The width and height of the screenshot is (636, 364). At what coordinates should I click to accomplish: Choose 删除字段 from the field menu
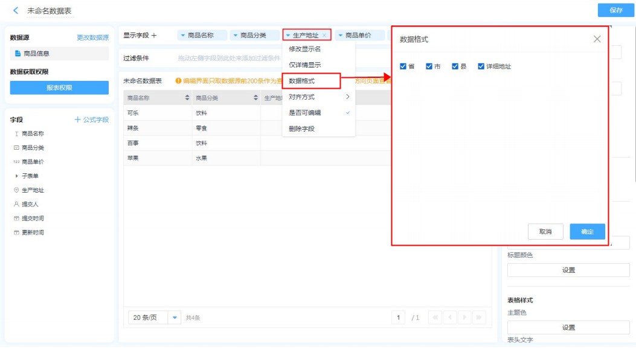click(301, 129)
